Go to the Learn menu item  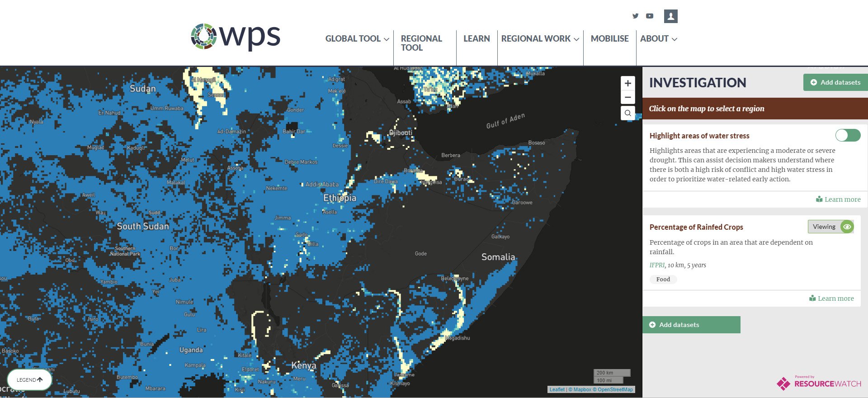pos(476,39)
